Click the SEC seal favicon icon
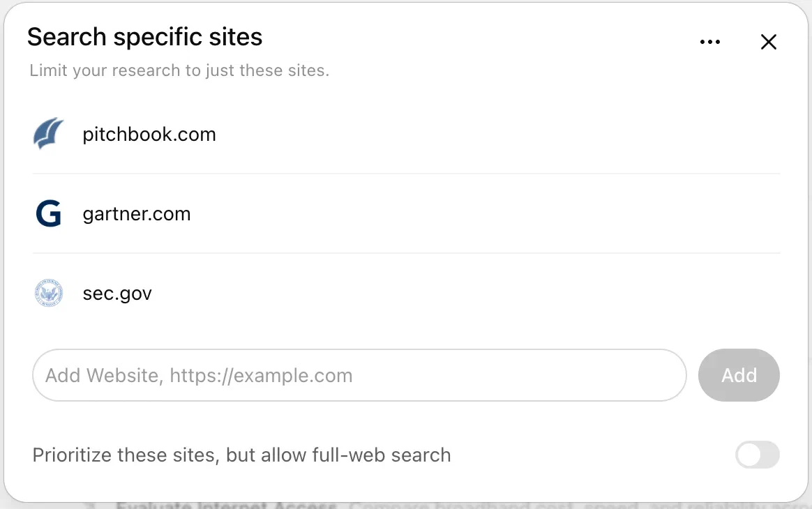 [49, 293]
